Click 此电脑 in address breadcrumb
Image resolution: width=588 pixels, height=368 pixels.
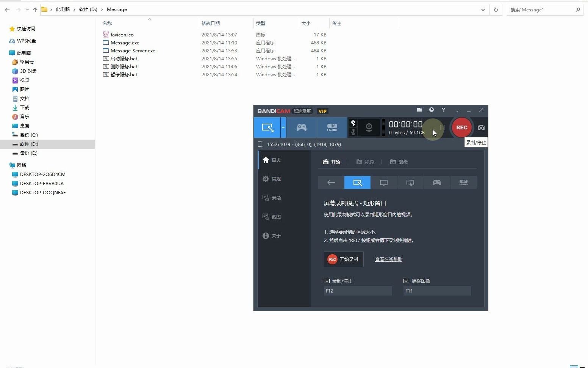pos(63,9)
